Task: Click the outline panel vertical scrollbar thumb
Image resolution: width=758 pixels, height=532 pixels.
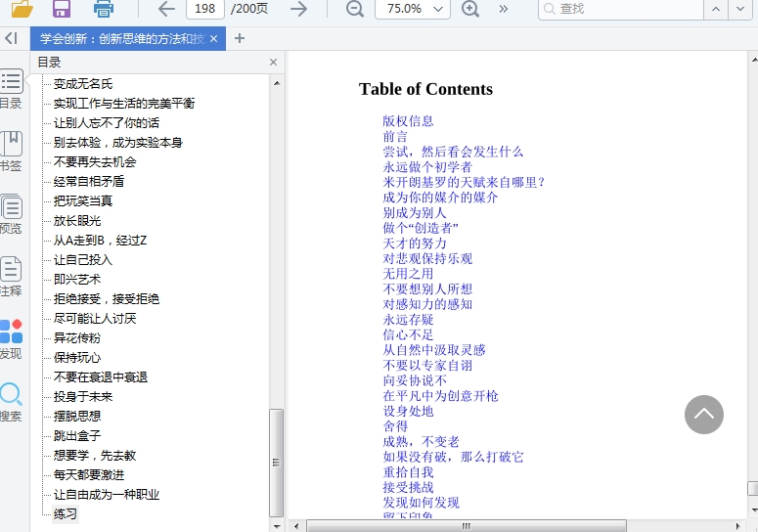Action: coord(277,463)
